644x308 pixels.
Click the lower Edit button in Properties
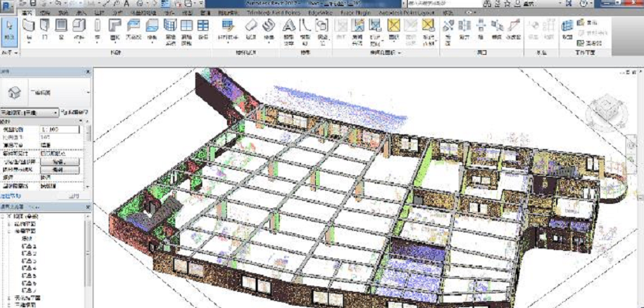click(60, 170)
